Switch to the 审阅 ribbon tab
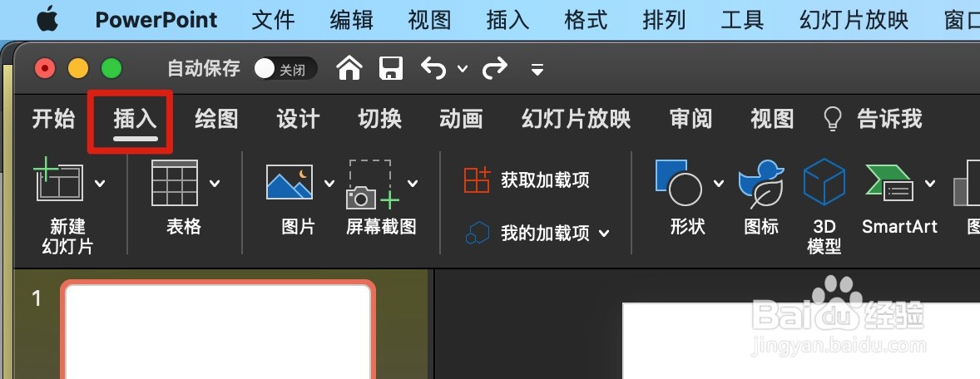The width and height of the screenshot is (980, 379). tap(690, 119)
